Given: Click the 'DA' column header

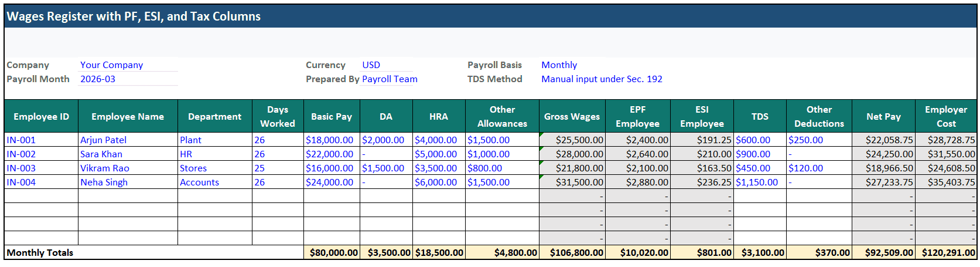Looking at the screenshot, I should pos(386,116).
